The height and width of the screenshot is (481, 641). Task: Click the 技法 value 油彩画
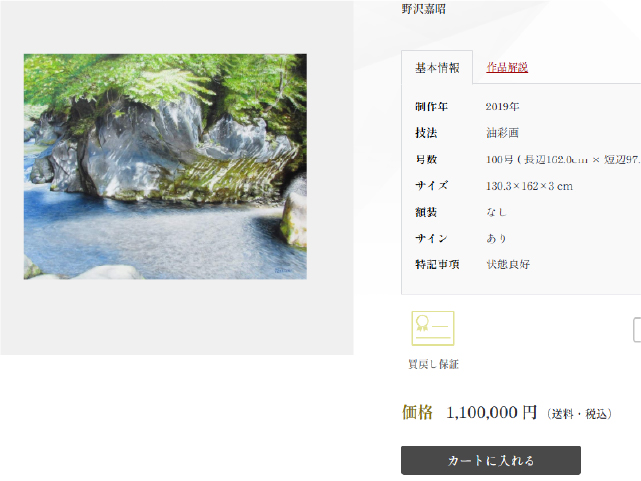pos(502,133)
